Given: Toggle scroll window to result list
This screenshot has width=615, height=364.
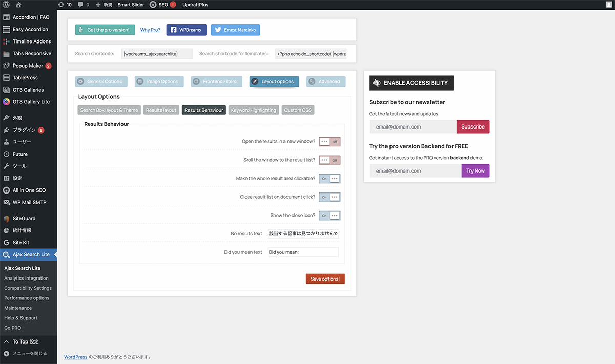Looking at the screenshot, I should [x=330, y=160].
